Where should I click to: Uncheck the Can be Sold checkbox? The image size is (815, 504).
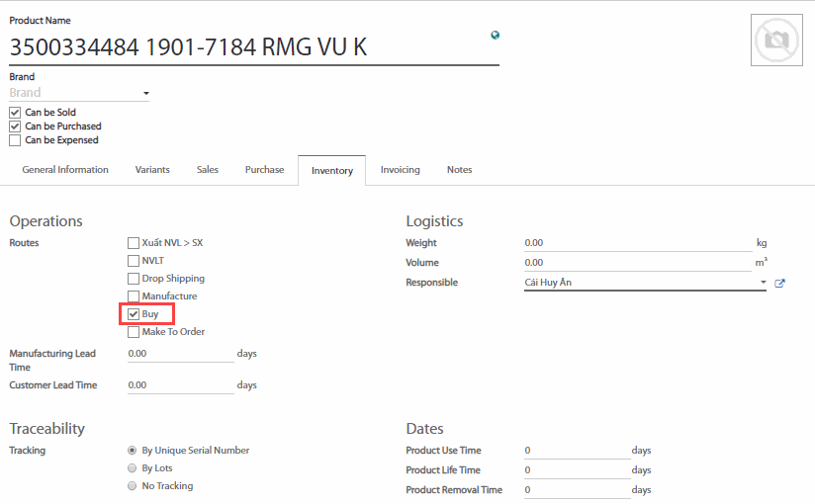pos(15,113)
